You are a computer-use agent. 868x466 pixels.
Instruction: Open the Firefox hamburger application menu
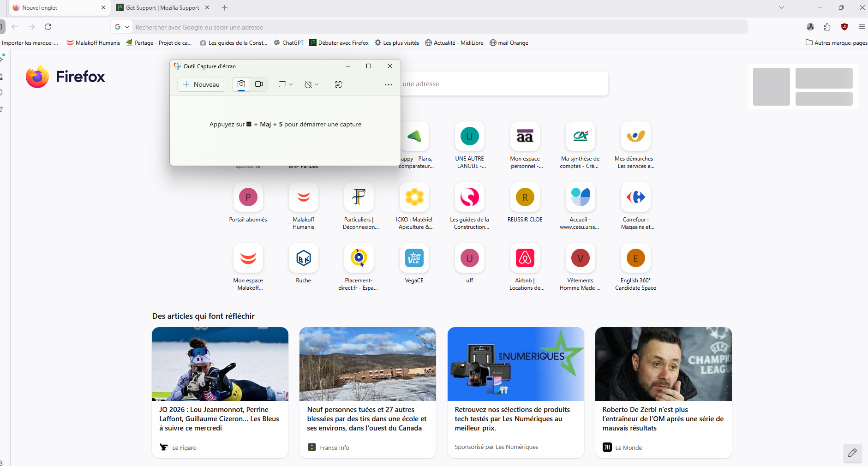pyautogui.click(x=862, y=27)
